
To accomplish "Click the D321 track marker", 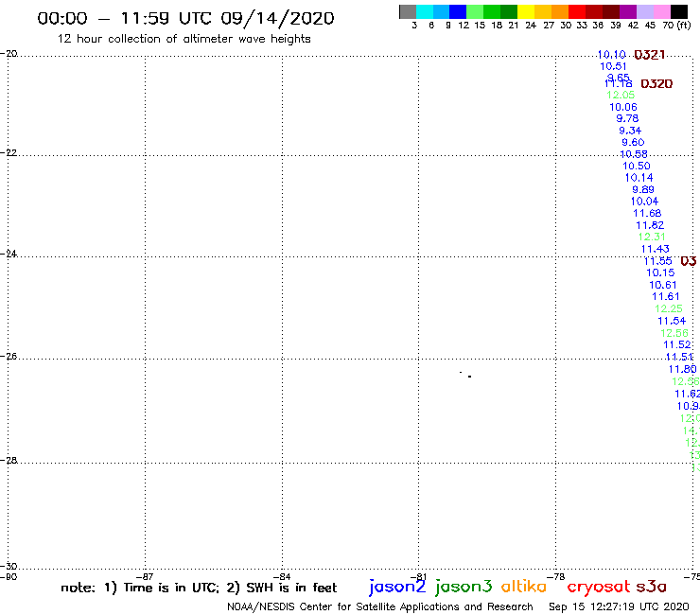I will 649,55.
